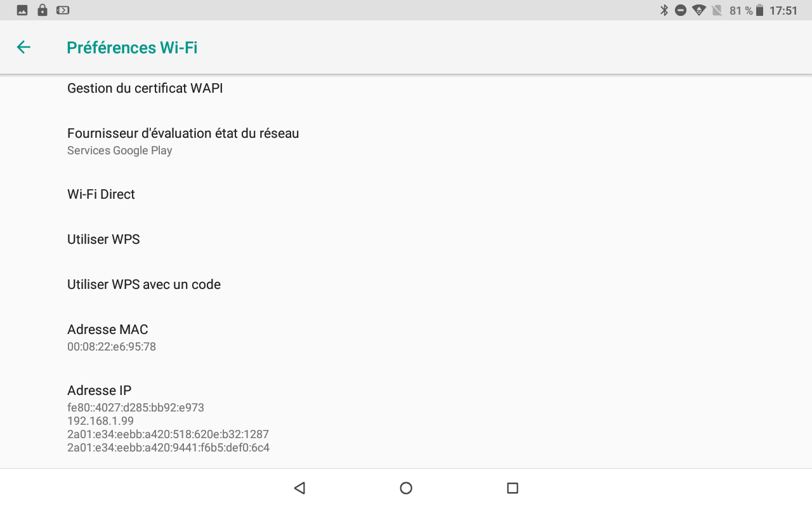Go back using the header arrow

23,47
